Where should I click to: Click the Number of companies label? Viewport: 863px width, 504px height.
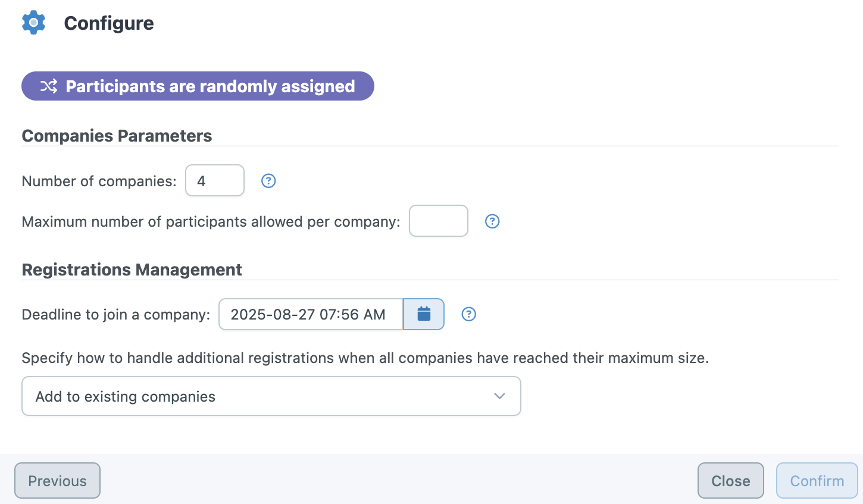point(99,181)
